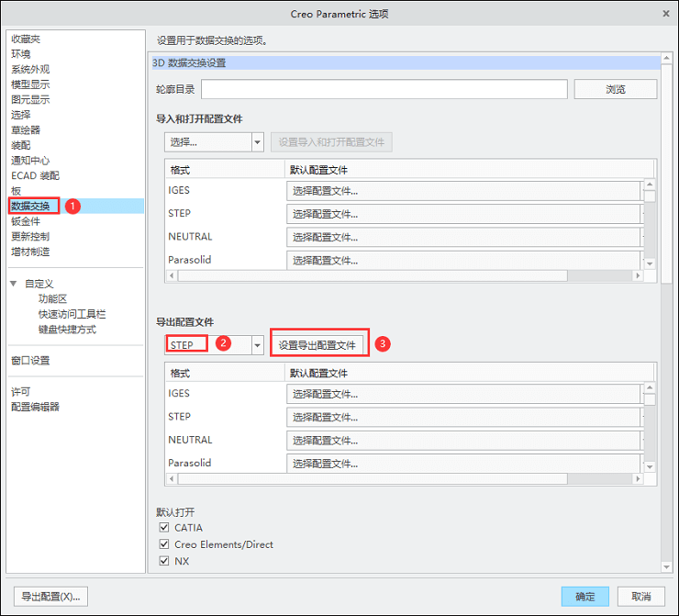
Task: Uncheck Creo Elements/Direct checkbox
Action: (x=164, y=543)
